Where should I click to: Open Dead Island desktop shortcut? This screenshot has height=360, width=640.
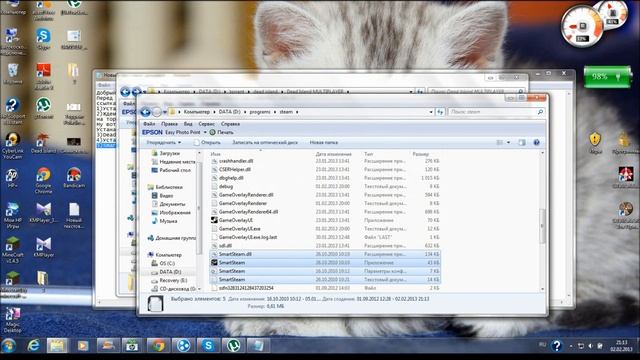click(43, 143)
